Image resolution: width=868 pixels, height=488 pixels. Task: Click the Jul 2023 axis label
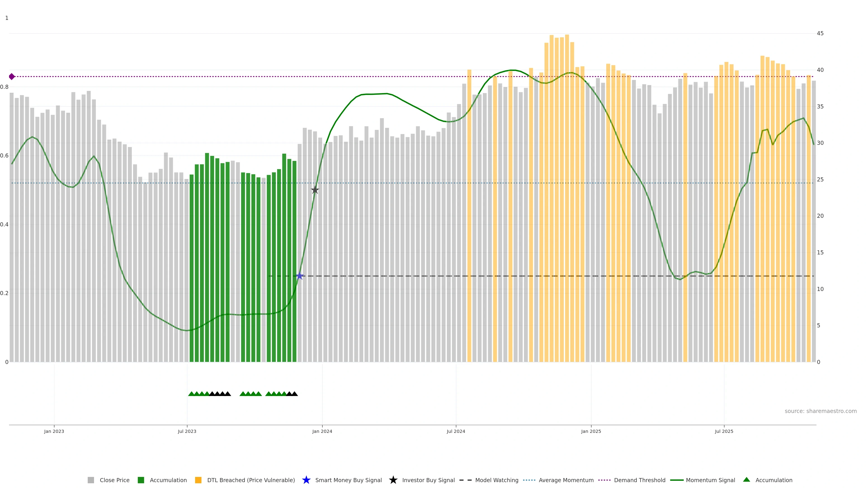point(187,431)
